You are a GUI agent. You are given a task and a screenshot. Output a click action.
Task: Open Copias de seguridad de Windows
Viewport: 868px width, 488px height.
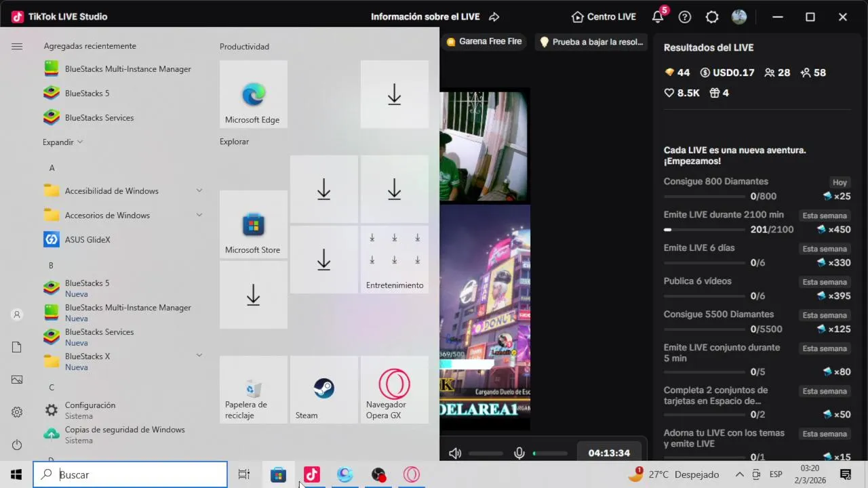point(122,434)
